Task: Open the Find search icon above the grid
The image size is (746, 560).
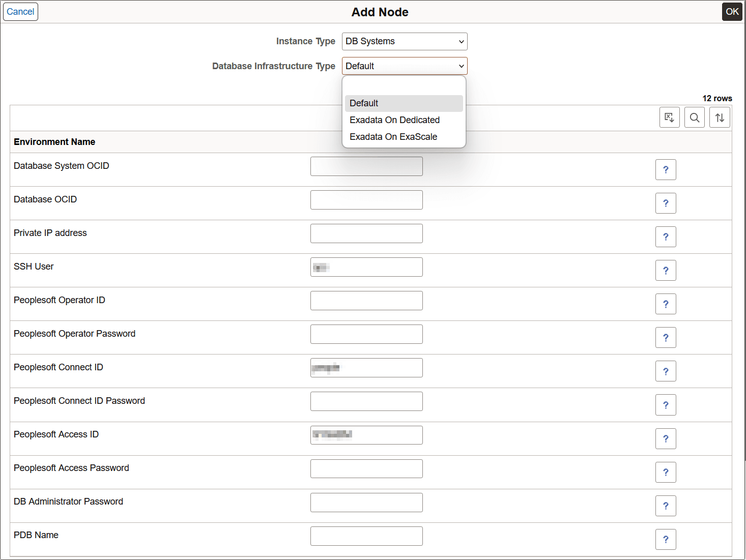Action: 694,117
